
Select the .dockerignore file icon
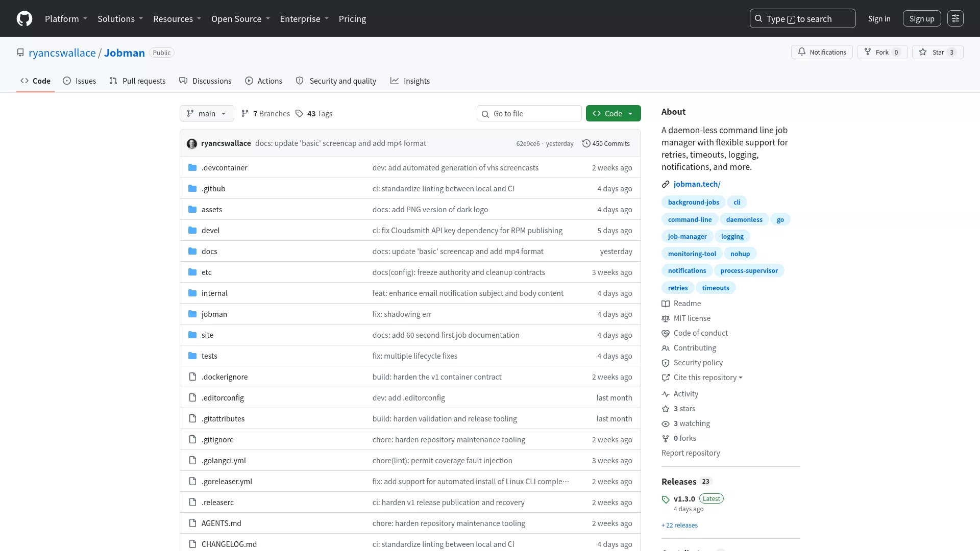192,377
